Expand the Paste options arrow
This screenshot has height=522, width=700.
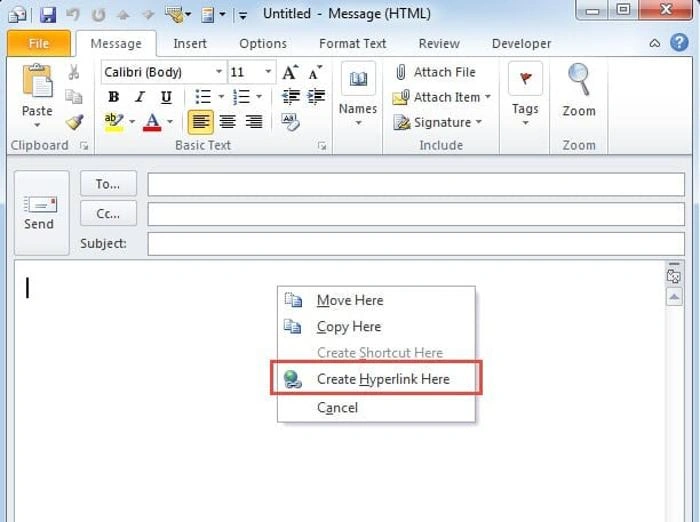pyautogui.click(x=38, y=125)
